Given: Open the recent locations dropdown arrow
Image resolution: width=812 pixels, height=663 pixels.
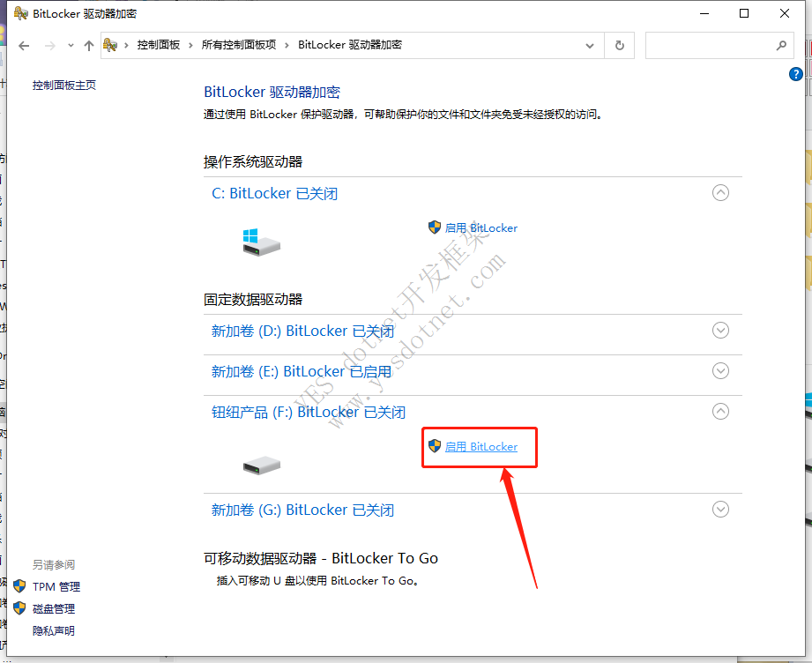Looking at the screenshot, I should point(71,46).
